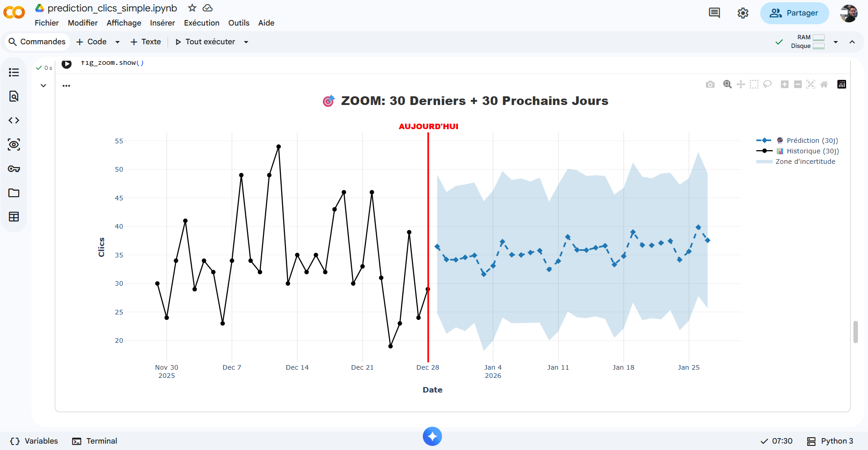Click the Gemini sparkle button at bottom
The image size is (868, 450).
pyautogui.click(x=432, y=436)
